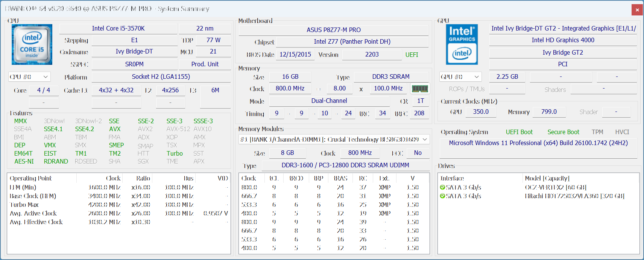
Task: Expand the memory module BANK 1 dropdown
Action: tap(334, 139)
